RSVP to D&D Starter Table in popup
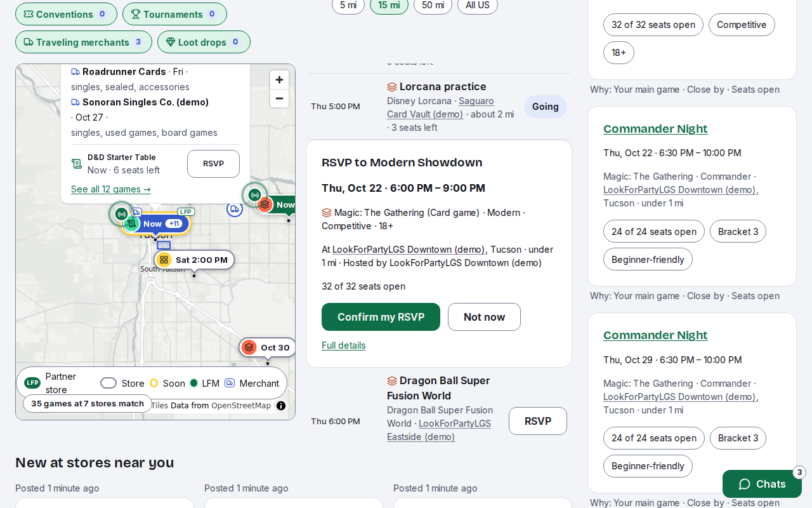This screenshot has width=812, height=508. click(x=213, y=164)
